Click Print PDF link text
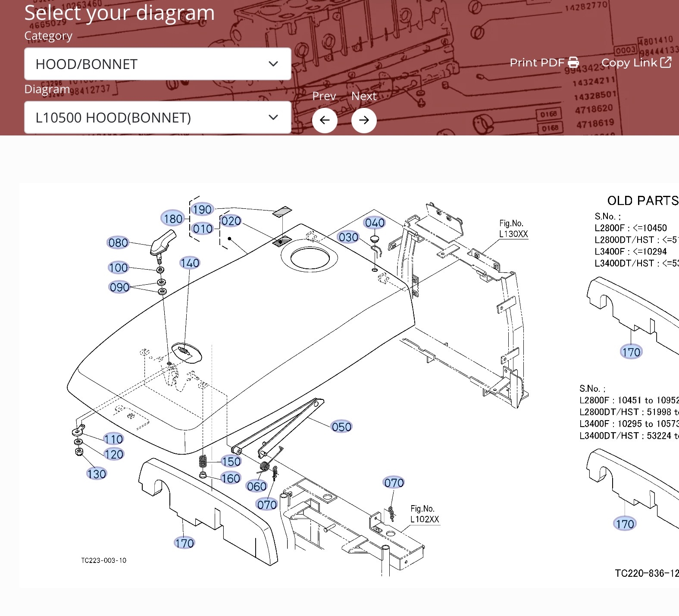Screen dimensions: 679x616 537,63
